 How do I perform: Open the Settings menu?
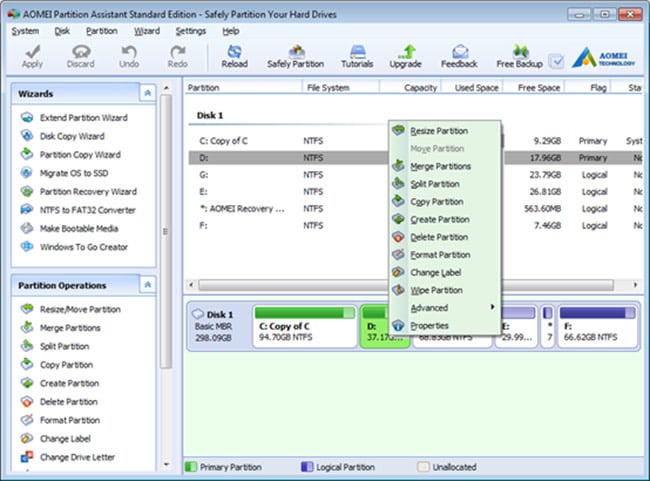point(190,31)
